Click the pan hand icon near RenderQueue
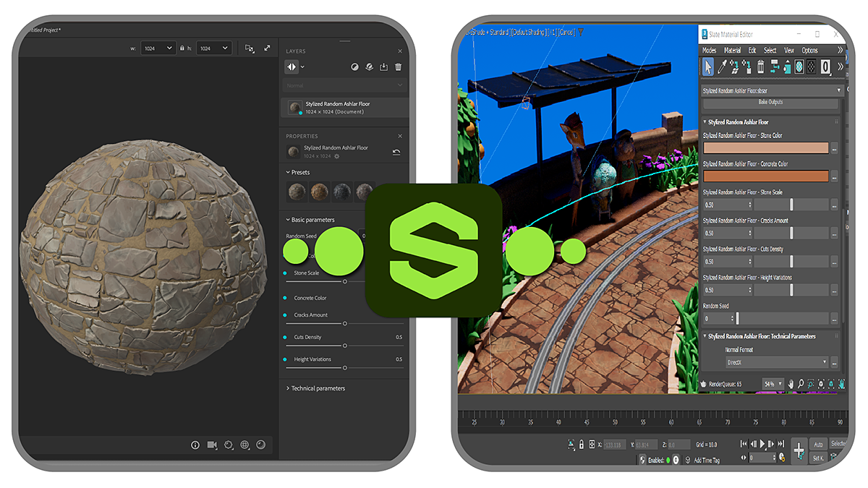This screenshot has width=868, height=488. tap(791, 383)
